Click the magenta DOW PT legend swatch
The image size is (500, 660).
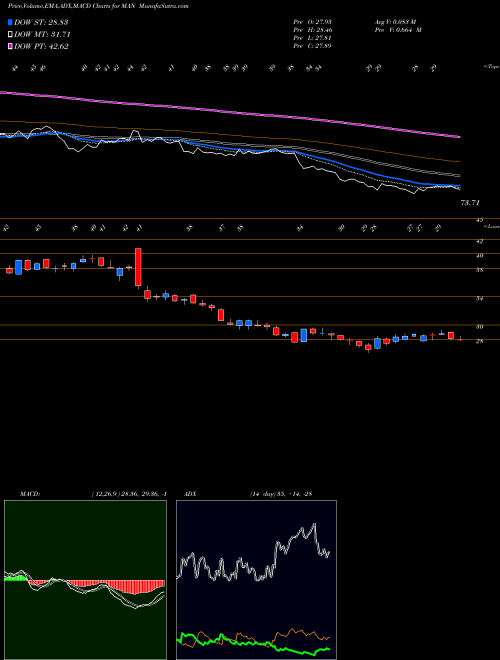click(x=11, y=46)
